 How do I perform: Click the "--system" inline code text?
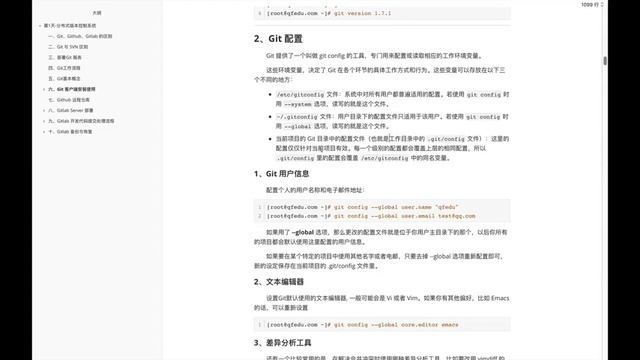coord(298,104)
